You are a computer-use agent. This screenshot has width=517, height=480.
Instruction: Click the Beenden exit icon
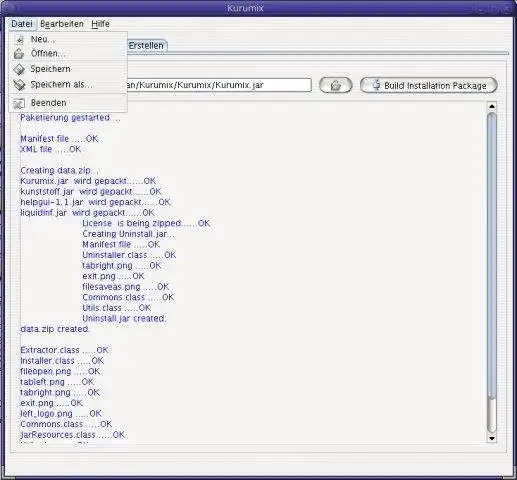point(19,103)
